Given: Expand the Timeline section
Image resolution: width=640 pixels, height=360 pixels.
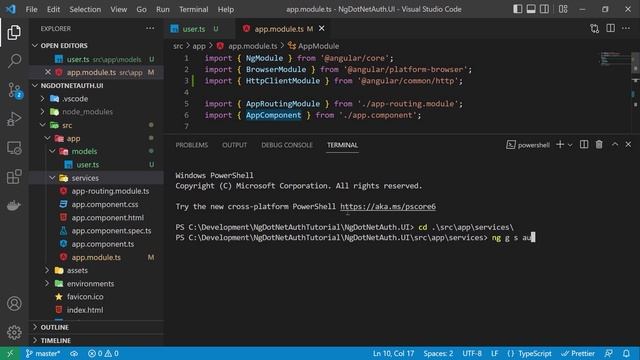Looking at the screenshot, I should 35,340.
